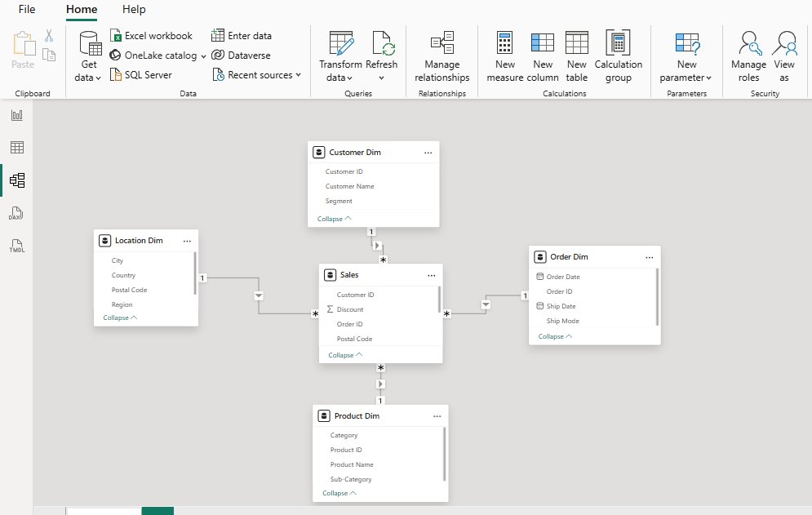The image size is (812, 515).
Task: Import from Excel workbook
Action: click(x=151, y=36)
